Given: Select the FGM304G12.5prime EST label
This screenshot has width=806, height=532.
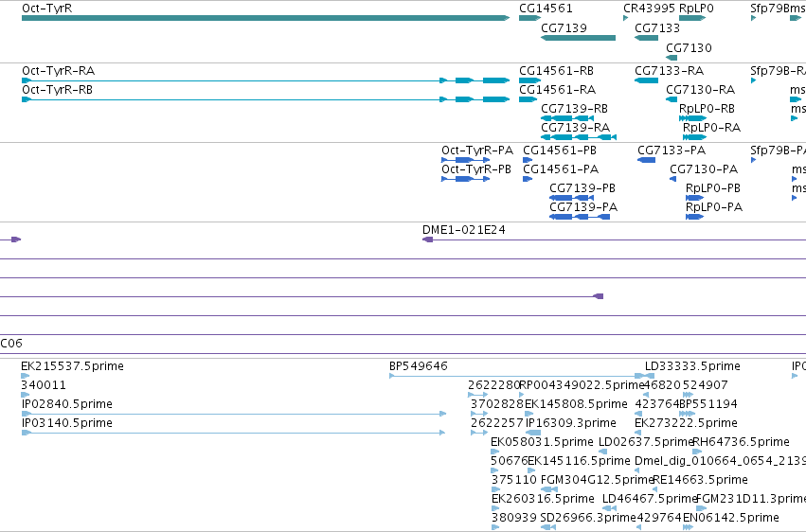Looking at the screenshot, I should (598, 480).
